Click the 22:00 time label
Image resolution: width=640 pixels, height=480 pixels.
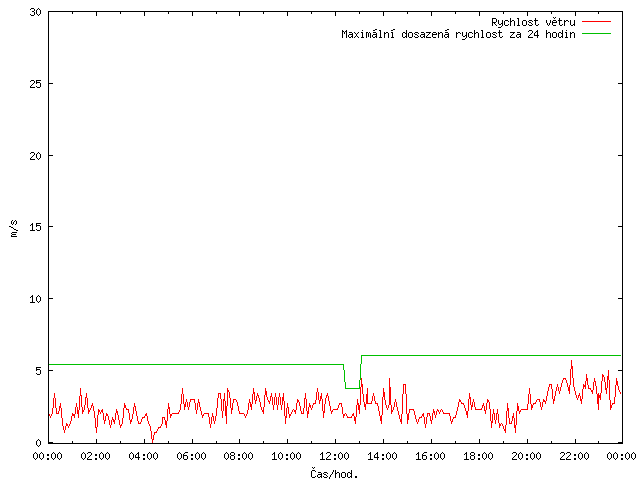pyautogui.click(x=574, y=456)
